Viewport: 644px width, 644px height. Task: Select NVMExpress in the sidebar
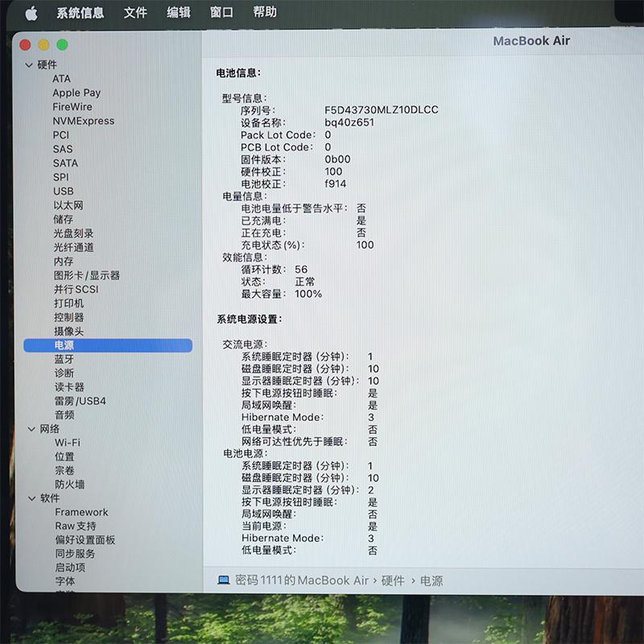[x=84, y=122]
